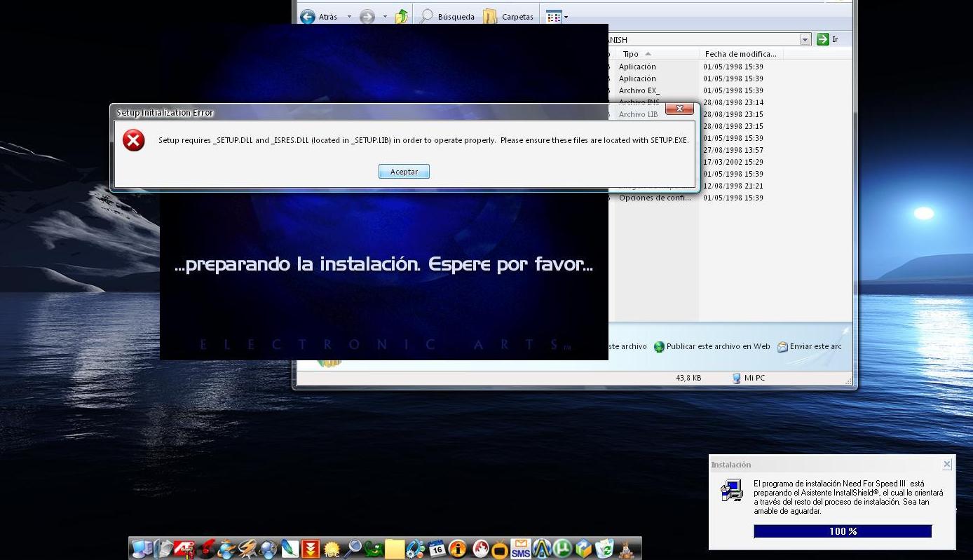This screenshot has width=973, height=560.
Task: Click the InstallShield setup computer icon
Action: pos(731,490)
